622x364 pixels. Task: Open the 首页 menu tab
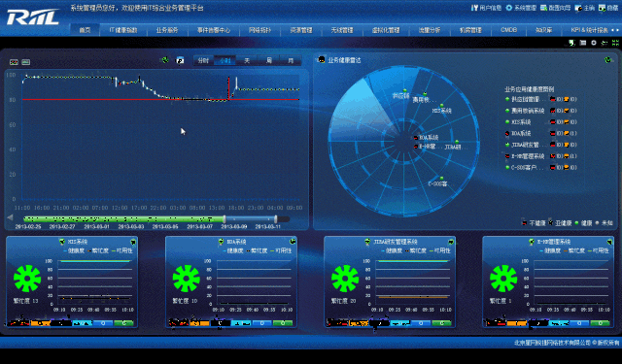coord(85,30)
